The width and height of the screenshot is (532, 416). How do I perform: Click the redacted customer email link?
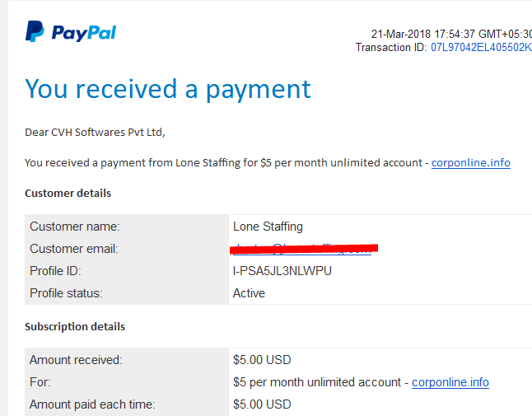click(x=303, y=249)
